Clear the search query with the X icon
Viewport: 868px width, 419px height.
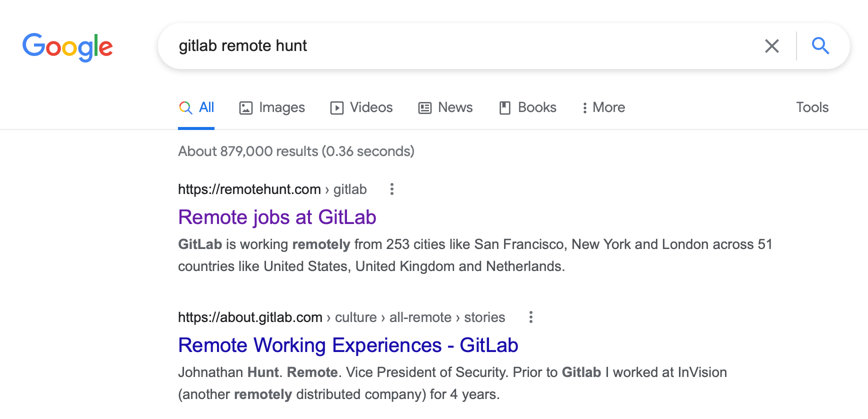(772, 46)
